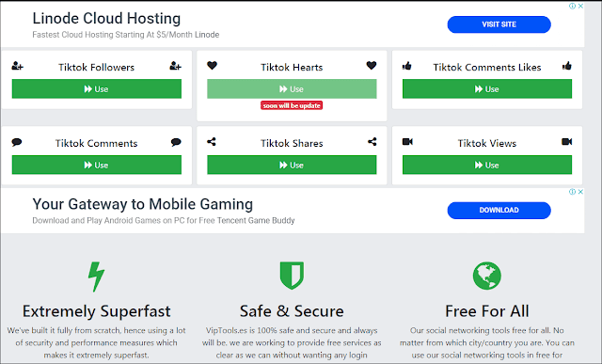Open the Linode Cloud Hosting headline link
Screen dimensions: 602x364
[x=106, y=19]
